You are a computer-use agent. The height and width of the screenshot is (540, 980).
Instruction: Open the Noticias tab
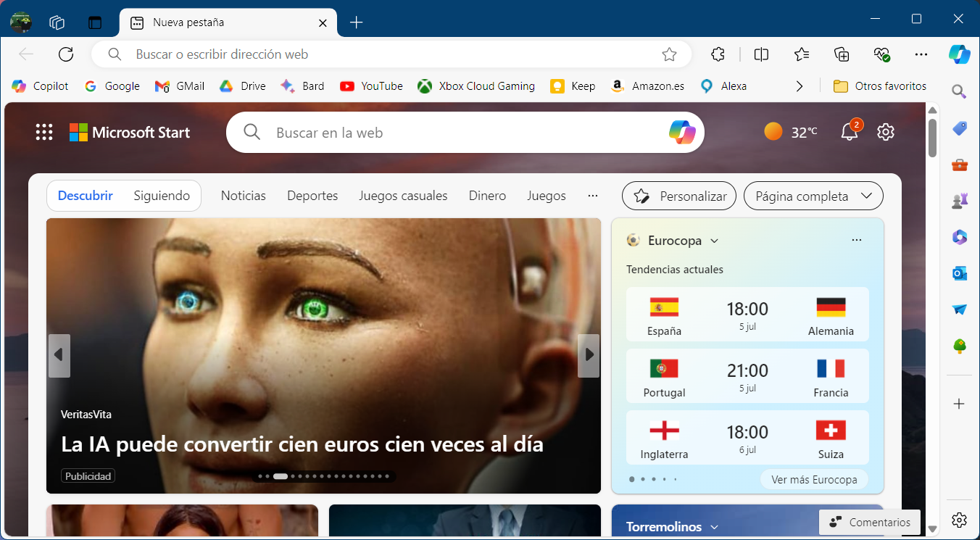point(243,196)
